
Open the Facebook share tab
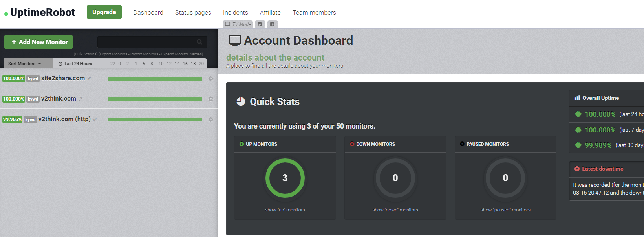pos(272,24)
